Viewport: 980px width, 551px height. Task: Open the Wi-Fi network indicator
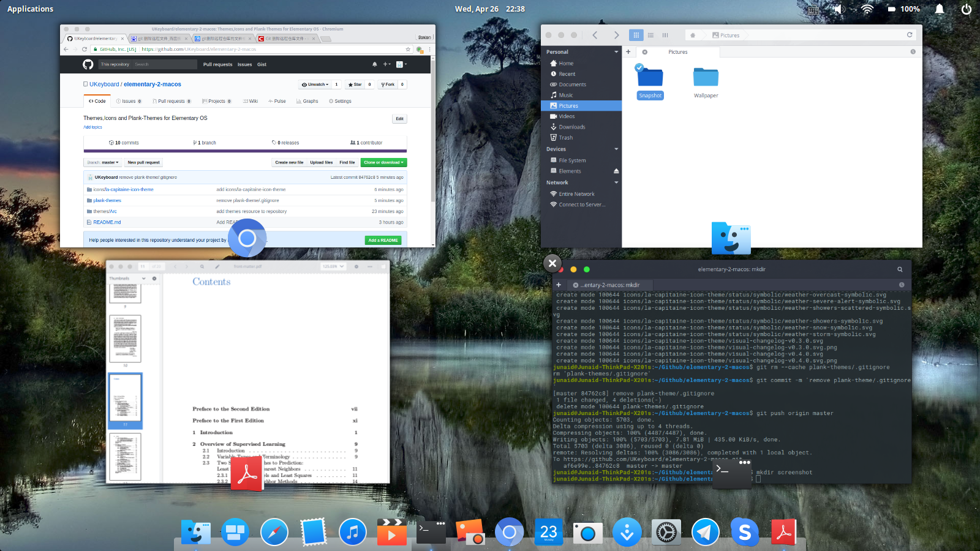tap(867, 9)
